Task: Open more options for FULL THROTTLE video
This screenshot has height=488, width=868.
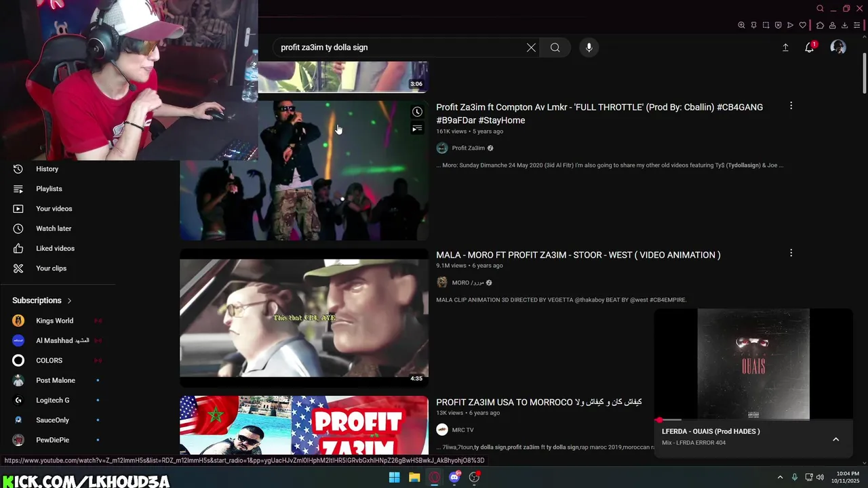Action: 791,106
